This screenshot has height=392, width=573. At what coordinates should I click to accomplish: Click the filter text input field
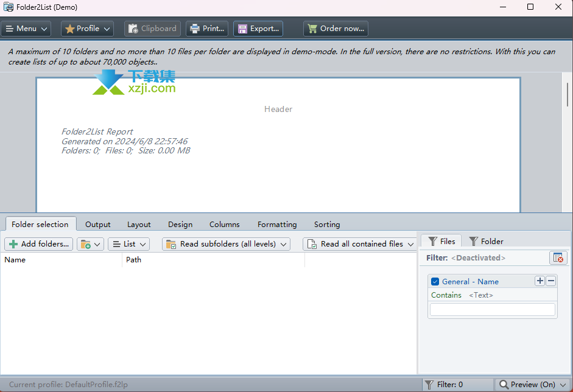pos(492,309)
